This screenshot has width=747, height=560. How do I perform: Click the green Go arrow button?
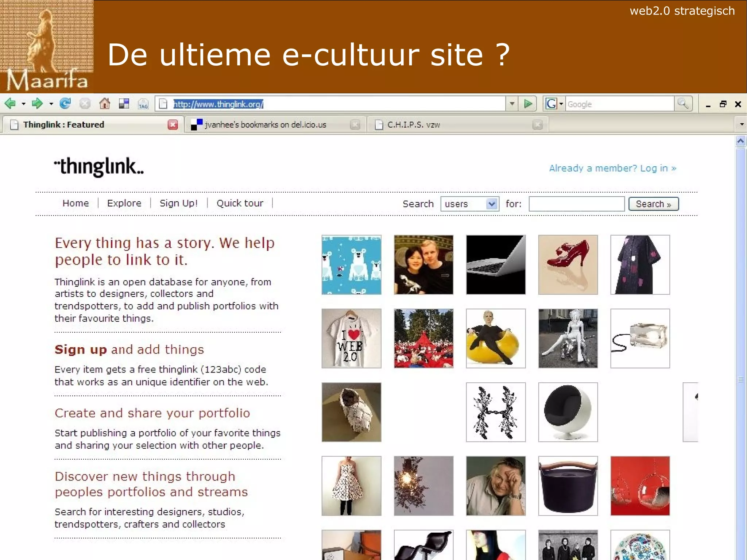(x=528, y=104)
